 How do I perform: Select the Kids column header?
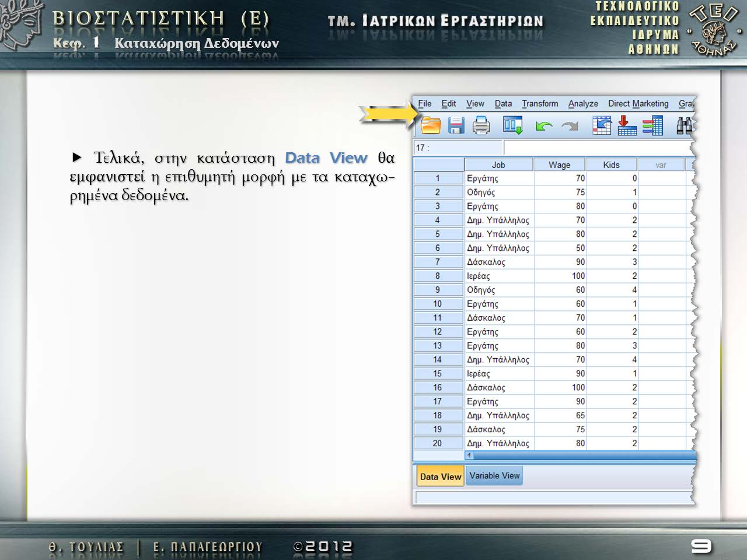pos(612,165)
